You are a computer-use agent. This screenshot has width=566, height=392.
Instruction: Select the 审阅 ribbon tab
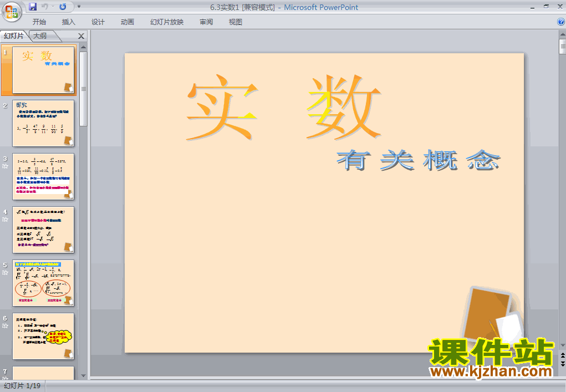click(206, 22)
